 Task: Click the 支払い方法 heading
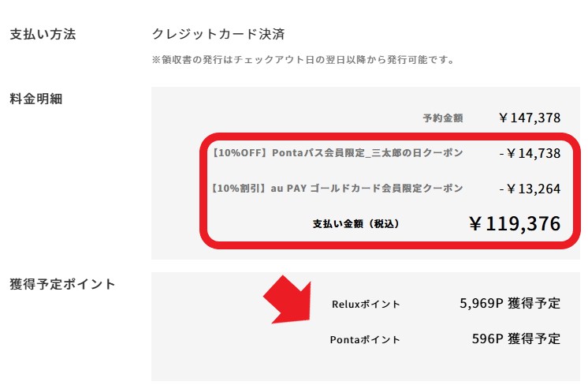tap(42, 35)
